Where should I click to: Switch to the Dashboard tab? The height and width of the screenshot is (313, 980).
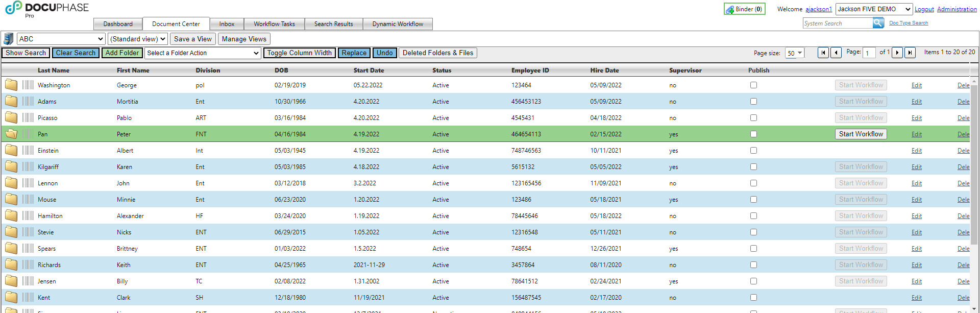point(118,24)
